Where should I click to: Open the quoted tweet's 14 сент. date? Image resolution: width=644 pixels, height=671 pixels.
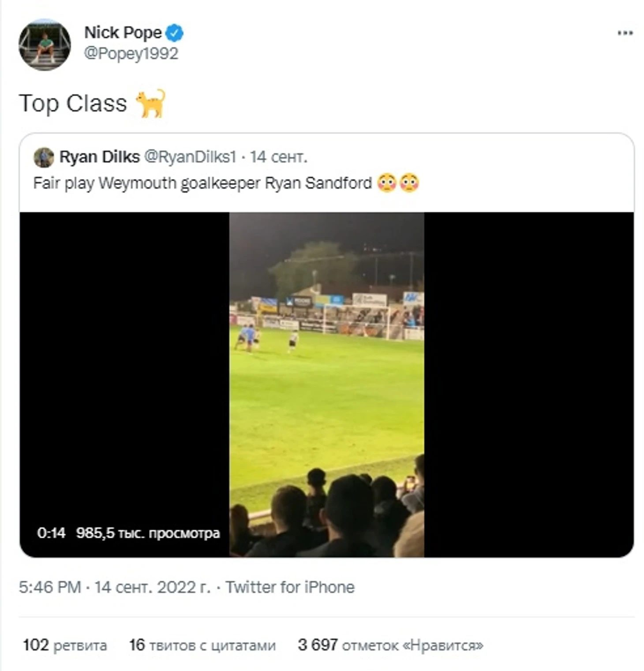pyautogui.click(x=278, y=157)
